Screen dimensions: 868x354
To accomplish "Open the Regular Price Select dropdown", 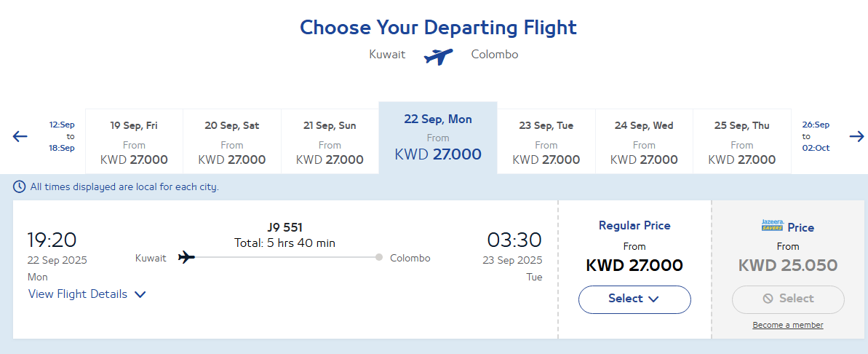I will [x=634, y=299].
